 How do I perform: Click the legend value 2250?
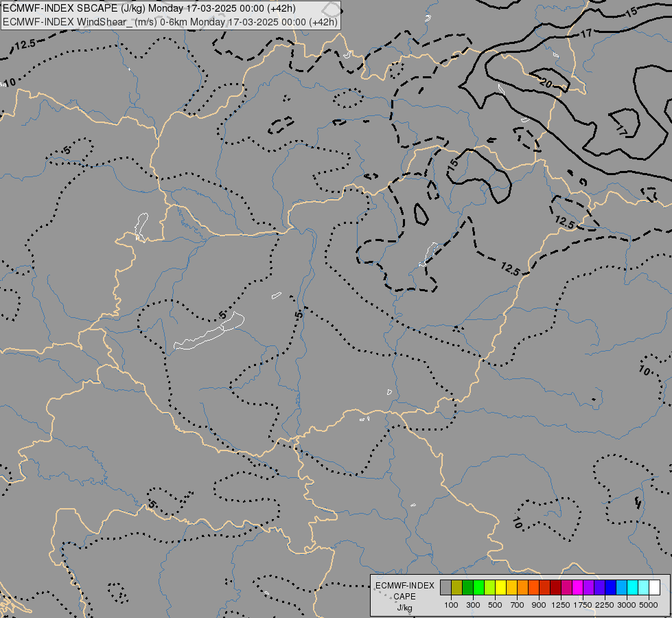[x=605, y=605]
